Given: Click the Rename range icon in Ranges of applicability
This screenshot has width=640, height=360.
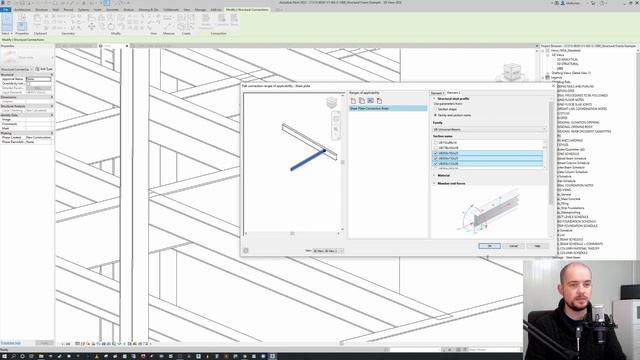Looking at the screenshot, I should tap(371, 101).
